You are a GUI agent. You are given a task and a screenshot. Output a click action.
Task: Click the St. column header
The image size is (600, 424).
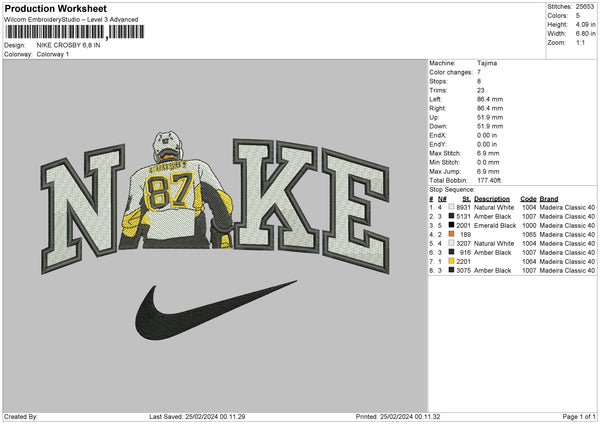pos(466,199)
